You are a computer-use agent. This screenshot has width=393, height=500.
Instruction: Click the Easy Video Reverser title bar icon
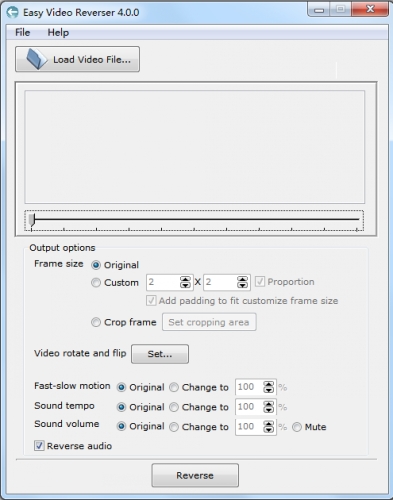click(x=12, y=12)
